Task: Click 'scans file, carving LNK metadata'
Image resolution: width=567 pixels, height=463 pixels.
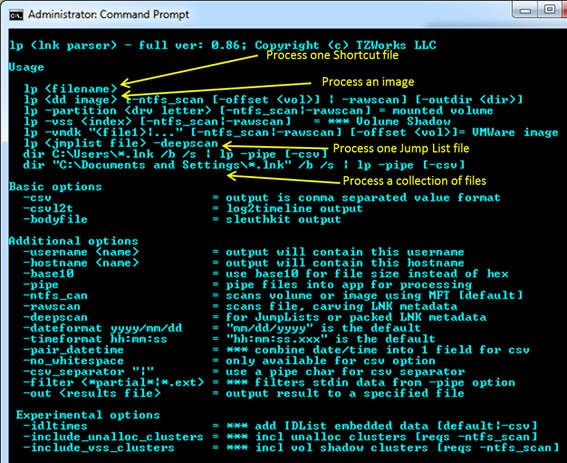Action: pos(342,307)
